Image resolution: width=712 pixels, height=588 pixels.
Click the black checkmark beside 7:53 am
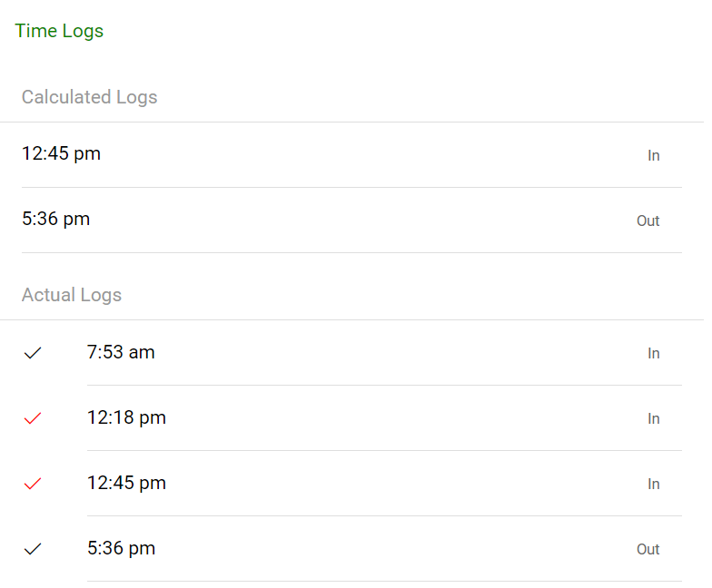point(33,353)
